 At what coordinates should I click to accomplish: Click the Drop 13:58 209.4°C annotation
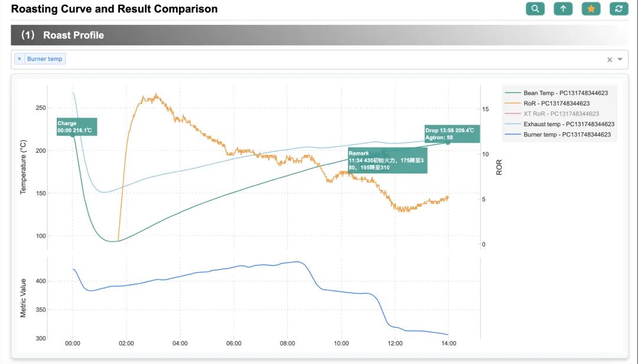tap(452, 134)
